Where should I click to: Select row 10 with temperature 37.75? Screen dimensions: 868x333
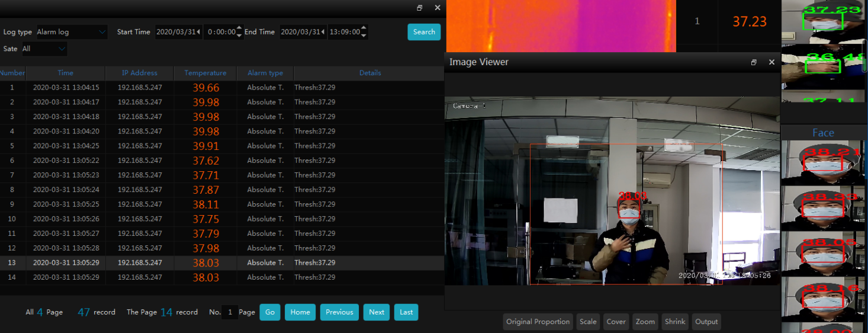click(222, 219)
